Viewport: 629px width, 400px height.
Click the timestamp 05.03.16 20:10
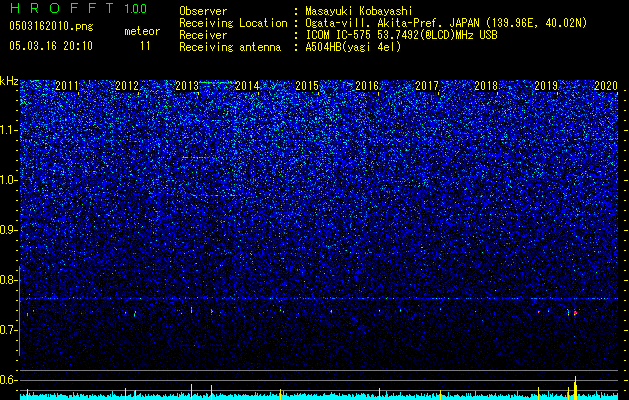pos(51,46)
